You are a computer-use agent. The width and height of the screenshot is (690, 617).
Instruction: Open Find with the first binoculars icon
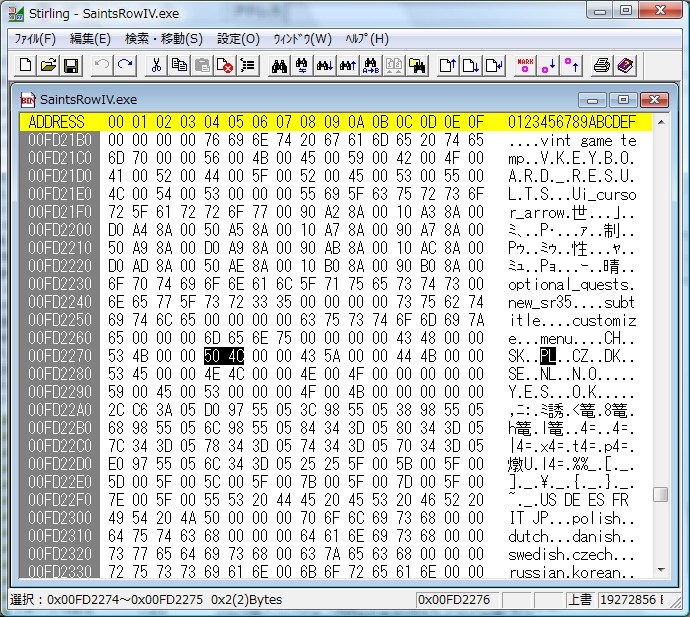click(x=279, y=66)
